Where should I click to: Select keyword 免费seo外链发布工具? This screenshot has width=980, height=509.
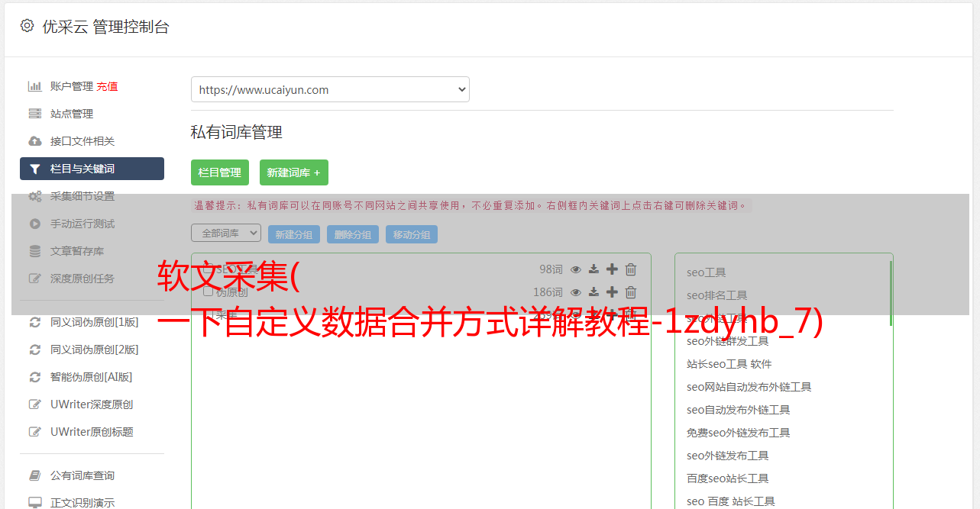[739, 433]
